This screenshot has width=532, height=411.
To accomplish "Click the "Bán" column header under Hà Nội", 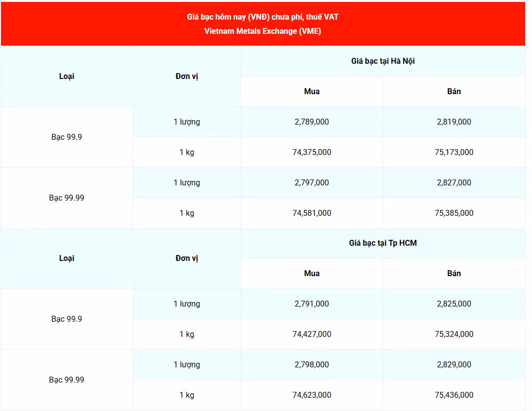I will (454, 92).
